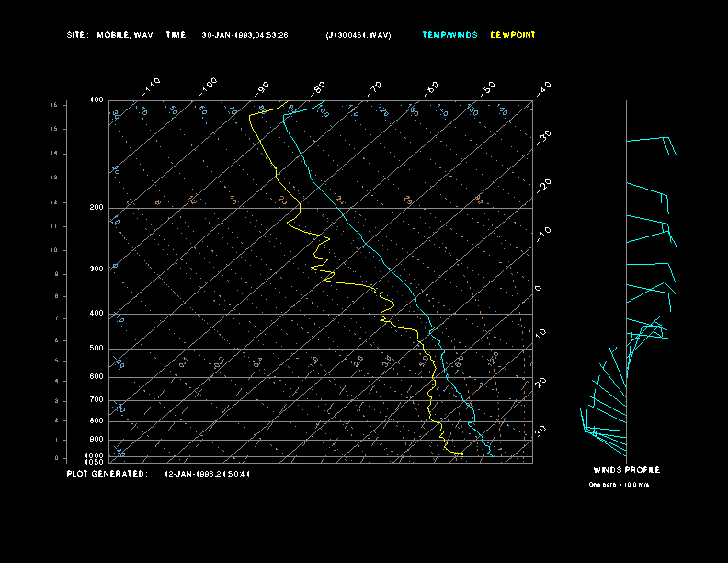Click the '8' altitude tick on the height scale
The height and width of the screenshot is (563, 728).
(x=57, y=296)
